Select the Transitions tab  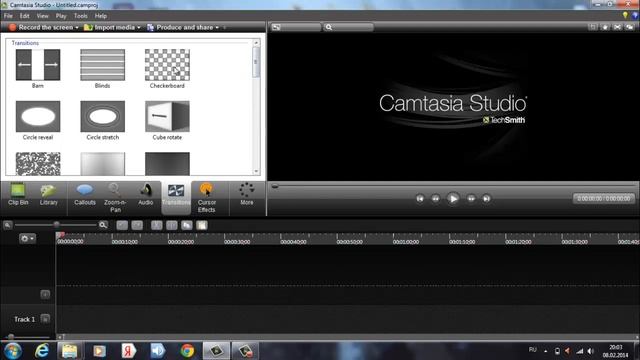(176, 198)
